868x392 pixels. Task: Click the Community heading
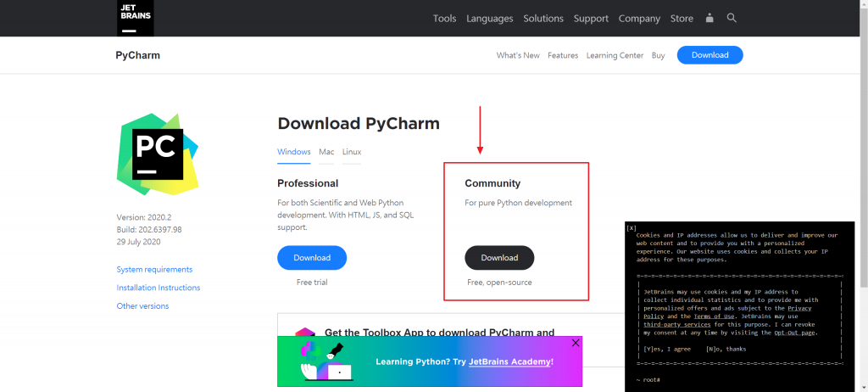coord(492,183)
